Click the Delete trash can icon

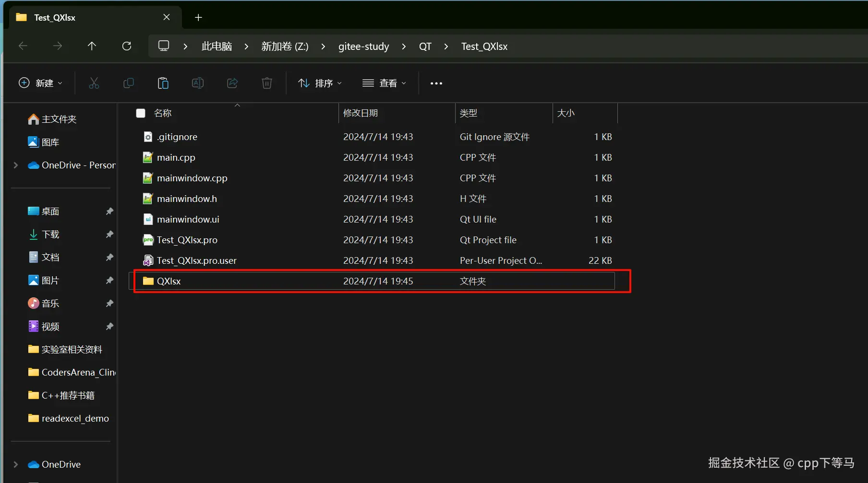pyautogui.click(x=267, y=83)
